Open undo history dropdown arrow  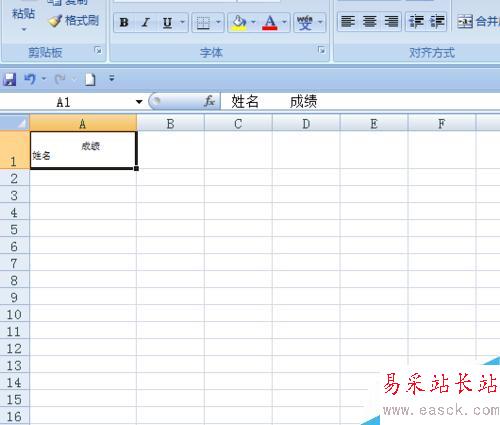pos(44,79)
